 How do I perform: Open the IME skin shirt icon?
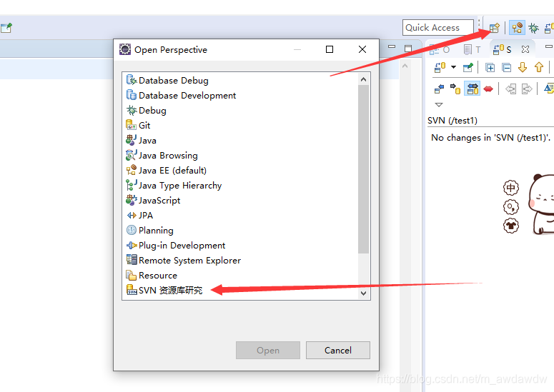[x=511, y=226]
